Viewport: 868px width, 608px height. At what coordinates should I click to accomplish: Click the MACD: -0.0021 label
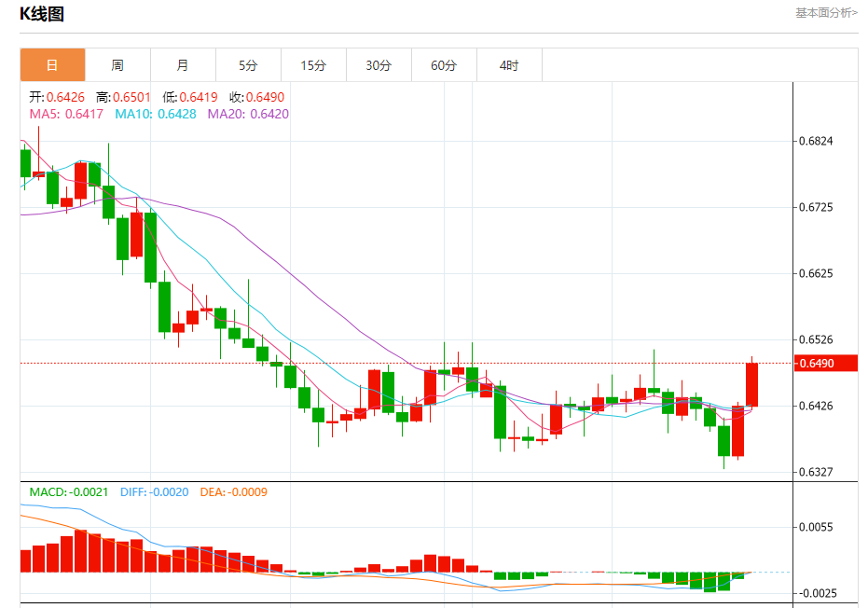pyautogui.click(x=69, y=492)
